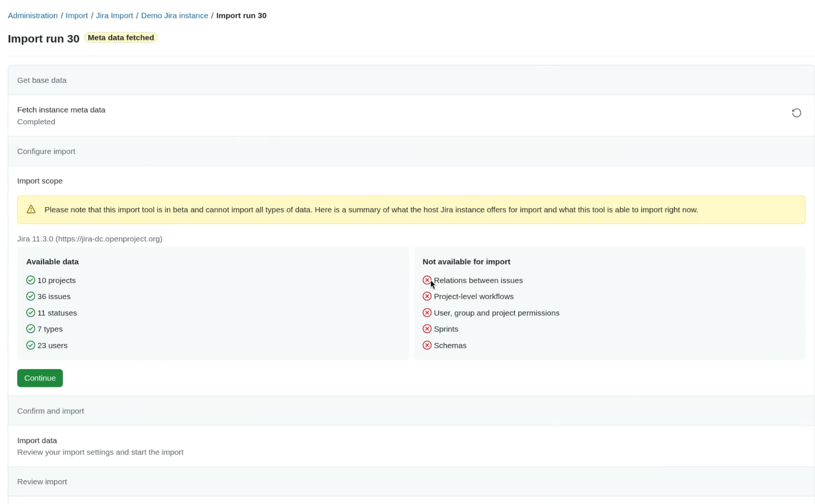Expand the Review import section
This screenshot has height=504, width=815.
click(x=42, y=482)
